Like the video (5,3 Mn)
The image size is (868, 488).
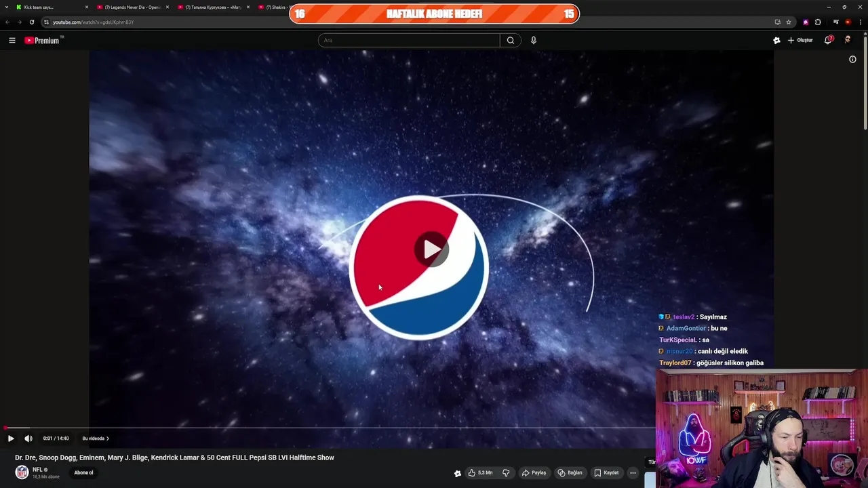480,472
